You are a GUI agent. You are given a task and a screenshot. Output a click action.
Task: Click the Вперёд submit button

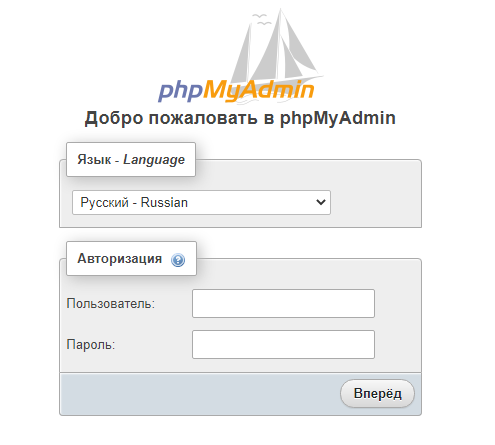(x=377, y=393)
